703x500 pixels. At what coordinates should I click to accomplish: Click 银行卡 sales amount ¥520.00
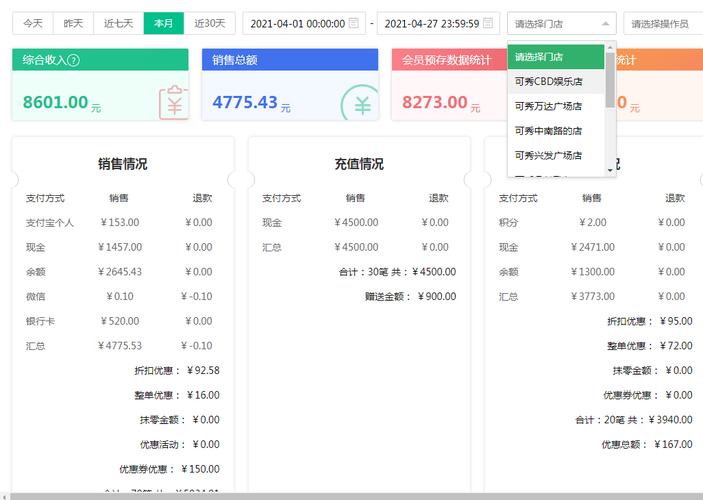coord(120,321)
